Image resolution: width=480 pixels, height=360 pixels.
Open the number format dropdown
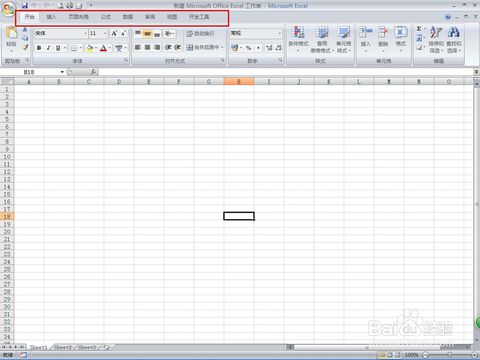coord(279,33)
